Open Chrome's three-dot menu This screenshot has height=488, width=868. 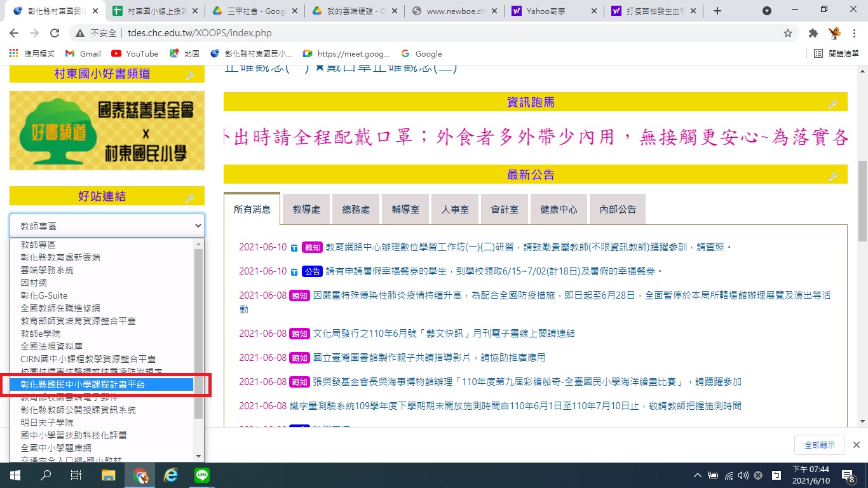coord(855,33)
